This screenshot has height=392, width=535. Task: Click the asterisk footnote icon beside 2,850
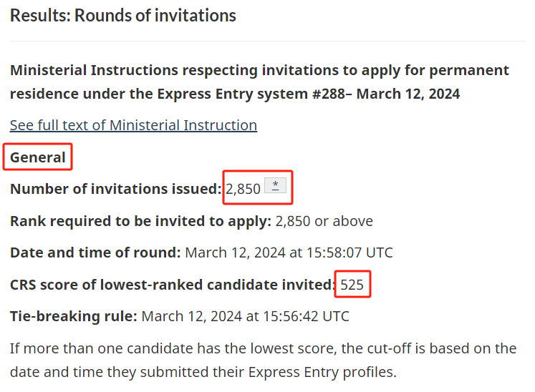[x=276, y=187]
